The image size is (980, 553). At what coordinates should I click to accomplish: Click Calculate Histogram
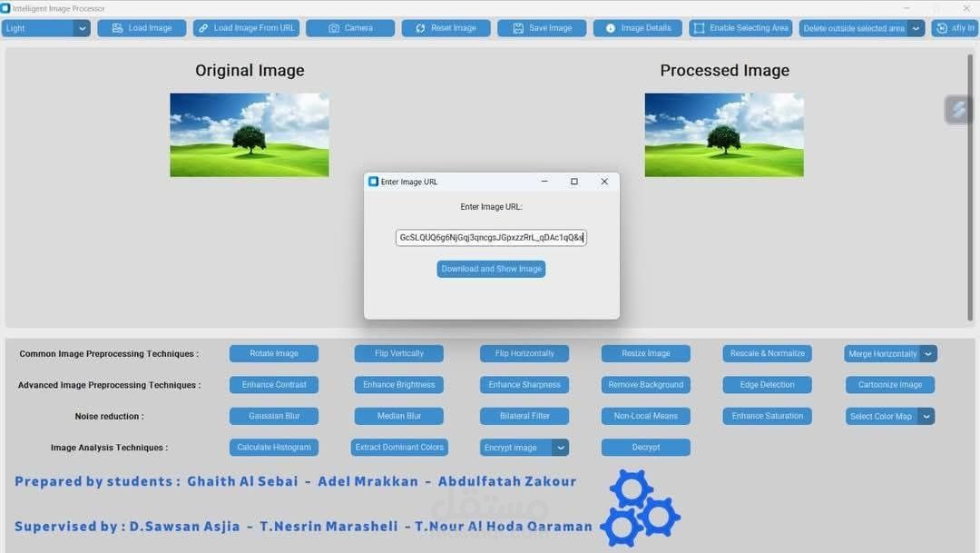(274, 448)
